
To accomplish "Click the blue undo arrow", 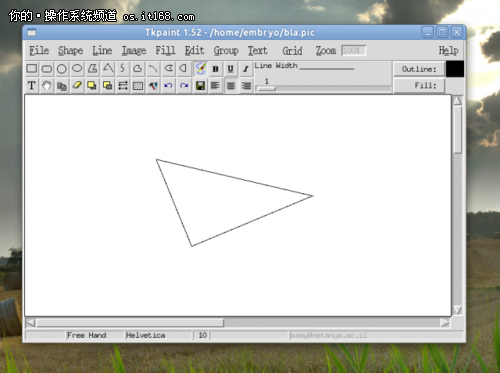I will tap(168, 86).
